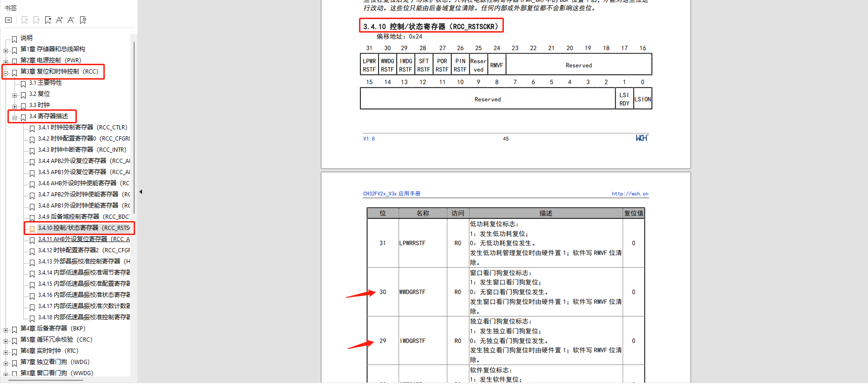Open 3.4.8 APB1外设时钟使能寄存器 bookmark
Screen dimensions: 868x384
pyautogui.click(x=84, y=205)
